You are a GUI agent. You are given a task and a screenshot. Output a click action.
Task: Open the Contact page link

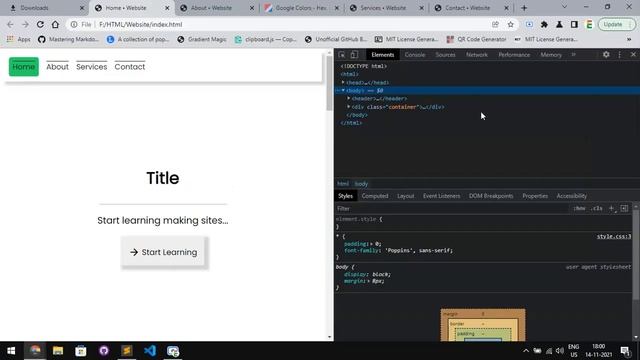click(x=130, y=67)
